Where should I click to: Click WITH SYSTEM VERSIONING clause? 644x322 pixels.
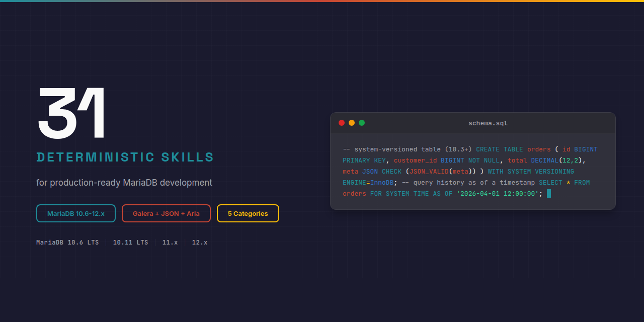pyautogui.click(x=531, y=172)
